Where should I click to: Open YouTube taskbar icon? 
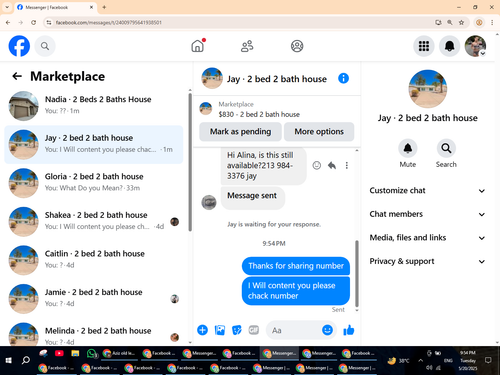point(59,353)
